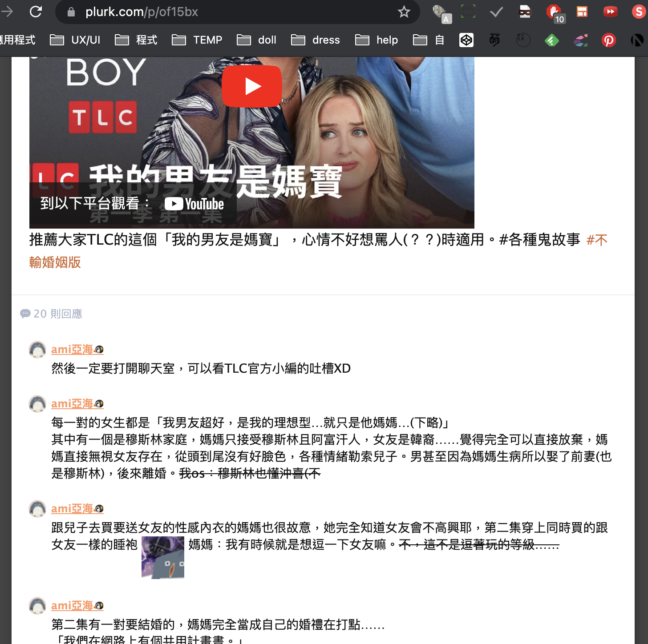Open ami亞海 profile on the 性感內衣 reply
Viewport: 648px width, 644px height.
(x=77, y=509)
